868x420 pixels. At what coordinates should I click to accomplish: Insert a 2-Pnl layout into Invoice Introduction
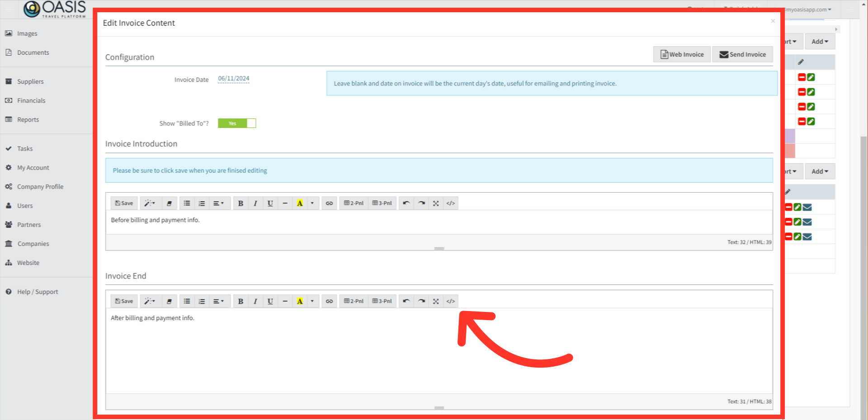[x=353, y=203]
